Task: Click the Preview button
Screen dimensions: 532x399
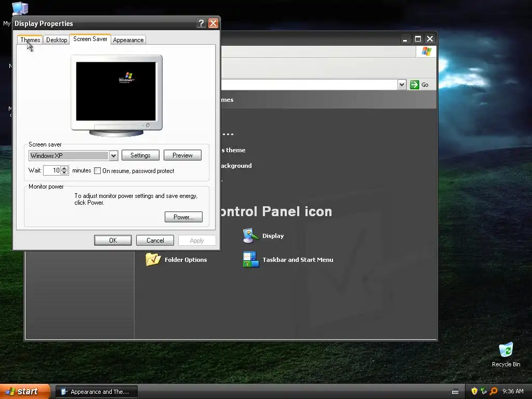Action: tap(182, 155)
